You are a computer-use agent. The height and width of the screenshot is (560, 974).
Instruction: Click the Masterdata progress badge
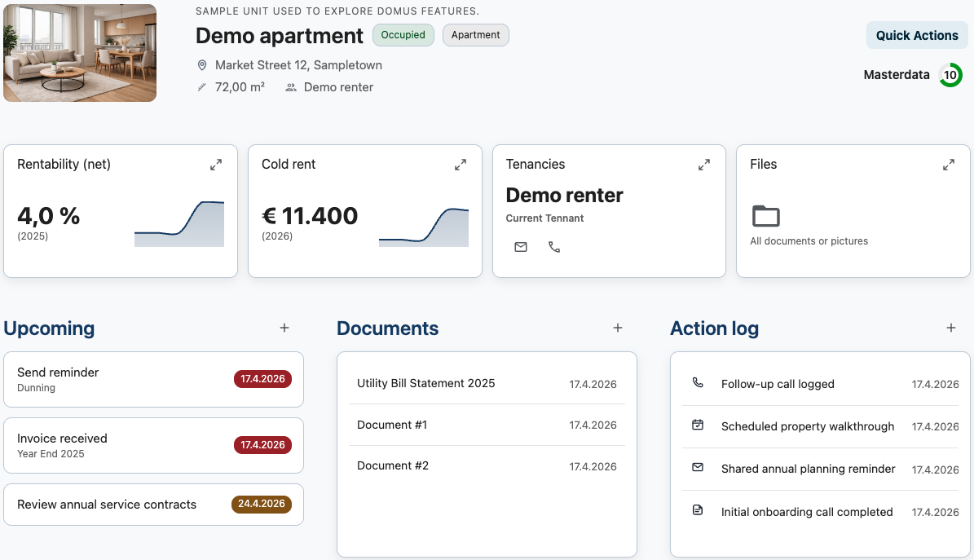click(950, 74)
